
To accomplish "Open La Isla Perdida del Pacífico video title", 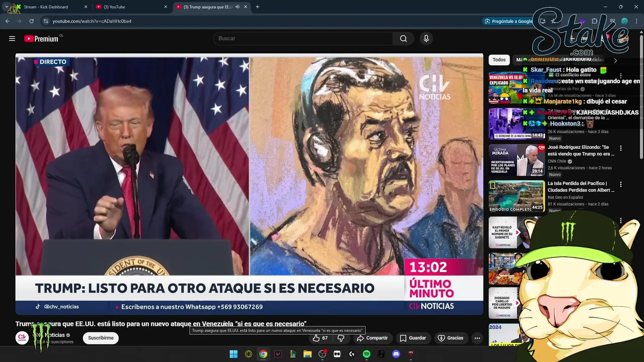I will (581, 187).
